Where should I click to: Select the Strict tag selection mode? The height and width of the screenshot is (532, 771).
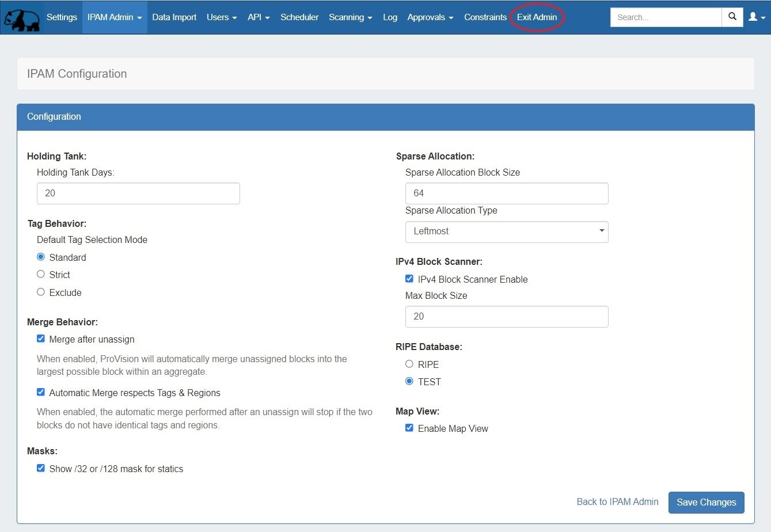click(41, 275)
